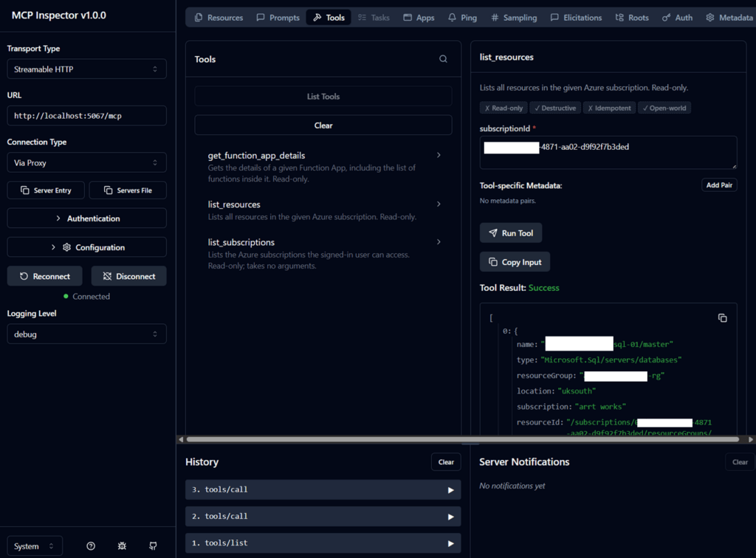Open the help question mark icon

coord(91,546)
